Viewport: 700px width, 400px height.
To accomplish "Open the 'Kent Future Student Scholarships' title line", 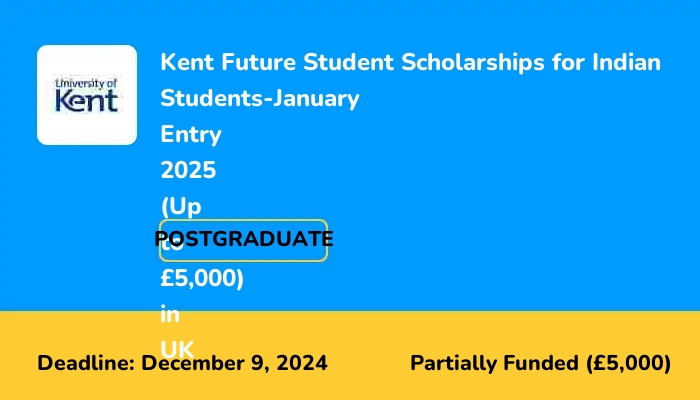I will point(410,62).
